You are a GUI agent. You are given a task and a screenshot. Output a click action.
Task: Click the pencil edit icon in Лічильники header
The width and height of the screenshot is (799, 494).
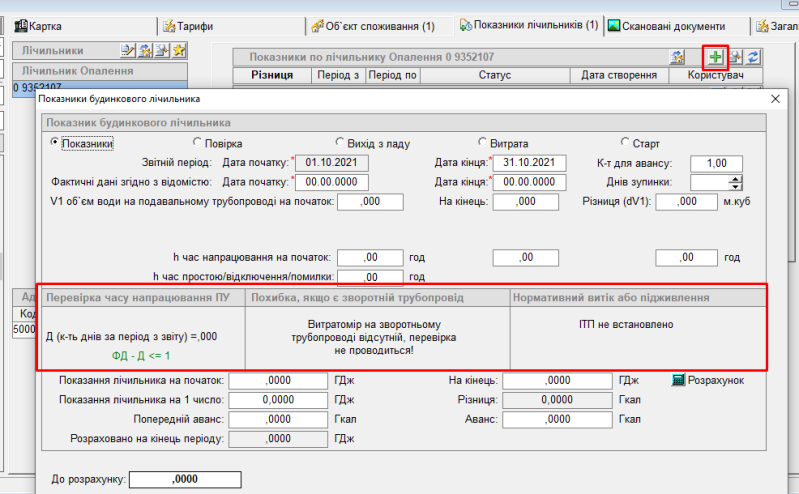pyautogui.click(x=127, y=50)
